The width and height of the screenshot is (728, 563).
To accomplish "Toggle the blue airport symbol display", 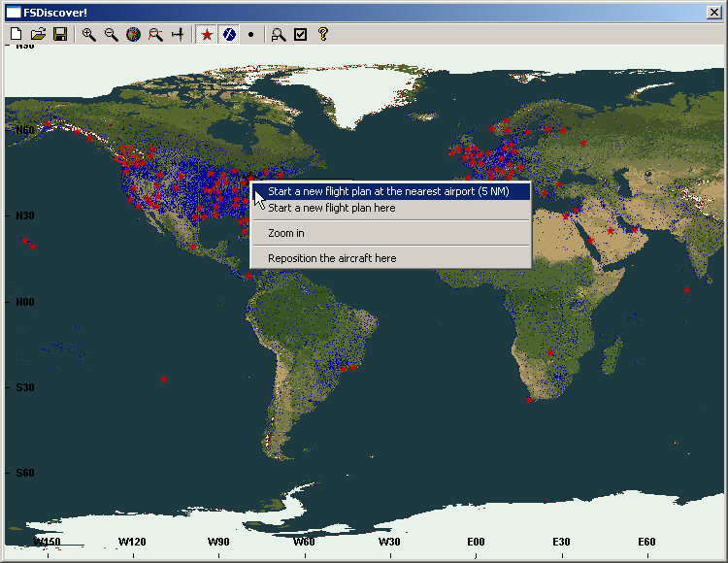I will (228, 34).
